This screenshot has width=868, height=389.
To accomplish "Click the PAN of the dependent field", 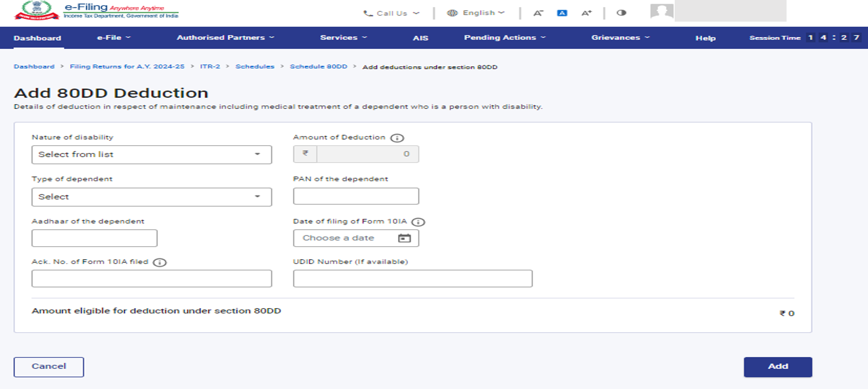I will [356, 196].
